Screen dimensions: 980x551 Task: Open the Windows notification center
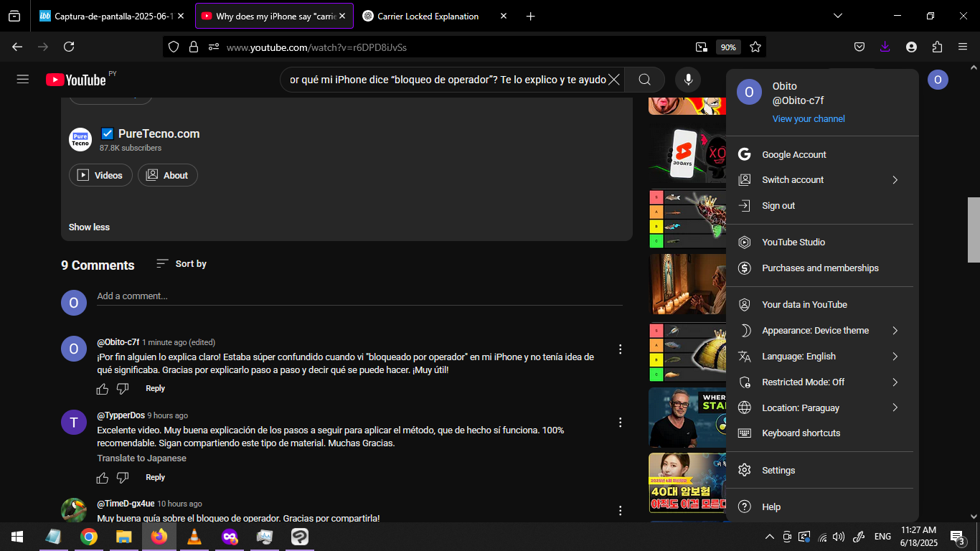pos(957,537)
